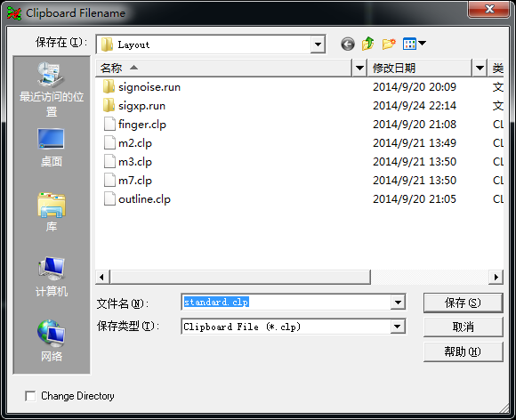Viewport: 516px width, 420px height.
Task: Create a new folder icon
Action: (x=389, y=44)
